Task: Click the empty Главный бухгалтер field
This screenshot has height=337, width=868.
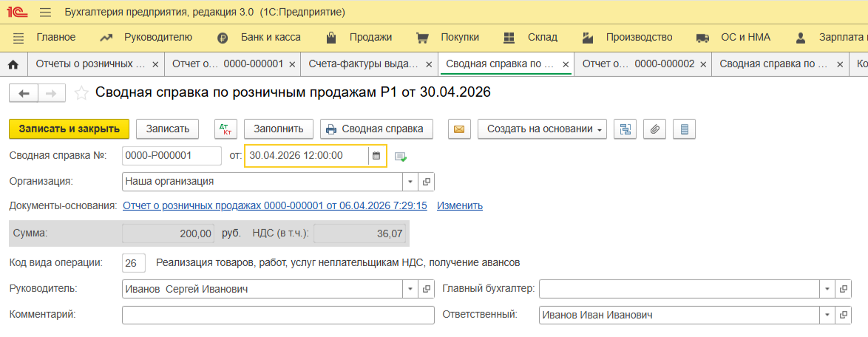Action: click(679, 289)
